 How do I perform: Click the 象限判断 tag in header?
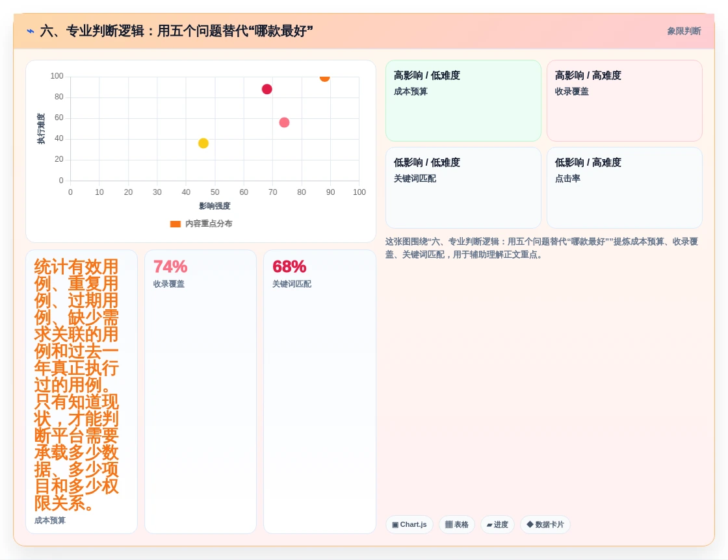coord(684,31)
